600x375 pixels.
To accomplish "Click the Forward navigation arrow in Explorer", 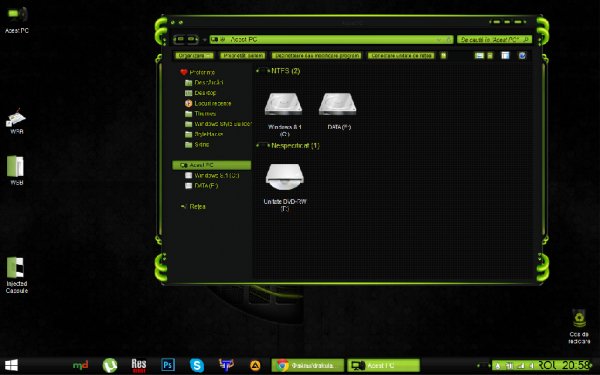I will (x=192, y=39).
